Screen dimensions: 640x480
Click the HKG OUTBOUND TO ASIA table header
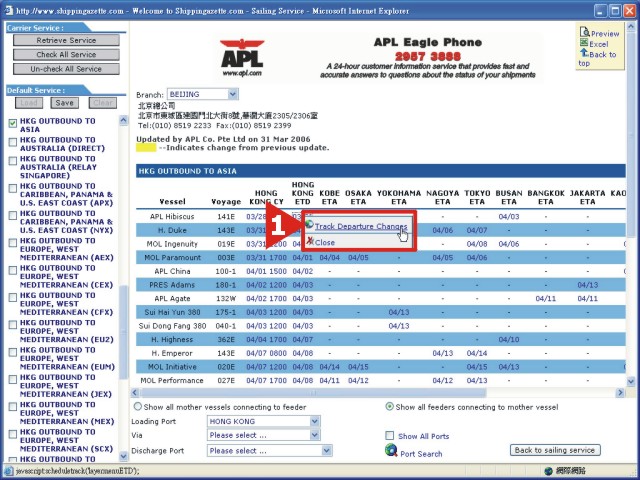click(380, 171)
